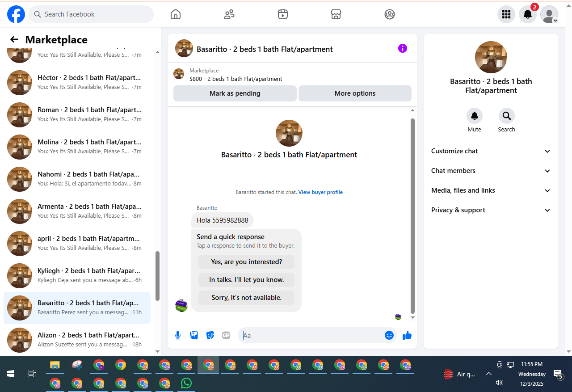Open WhatsApp from the taskbar
572x392 pixels.
coord(186,383)
